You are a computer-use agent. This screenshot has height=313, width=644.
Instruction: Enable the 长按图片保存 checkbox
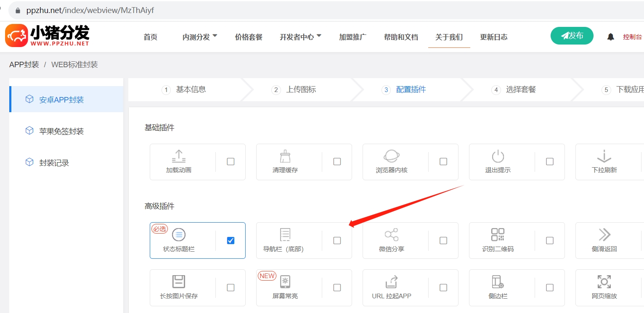pos(231,287)
